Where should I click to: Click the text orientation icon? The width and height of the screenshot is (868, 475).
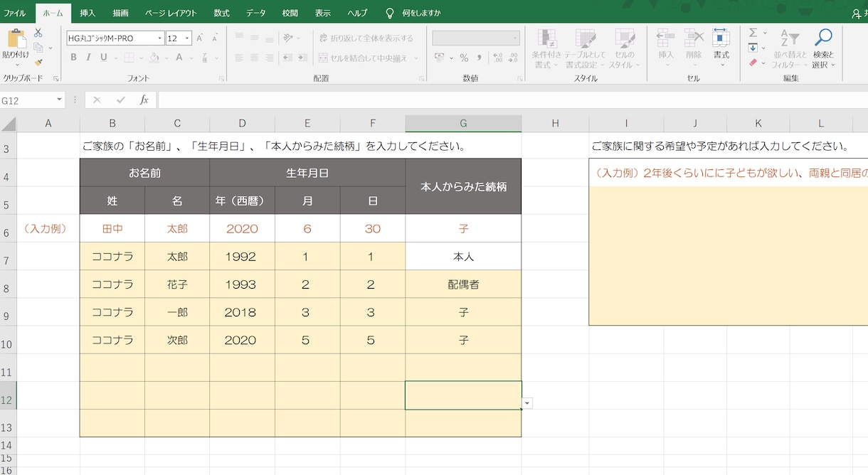click(x=288, y=38)
